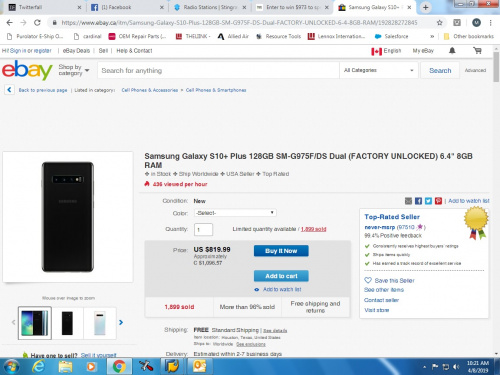Open Outlook from the taskbar
Image resolution: width=500 pixels, height=375 pixels.
[x=200, y=366]
